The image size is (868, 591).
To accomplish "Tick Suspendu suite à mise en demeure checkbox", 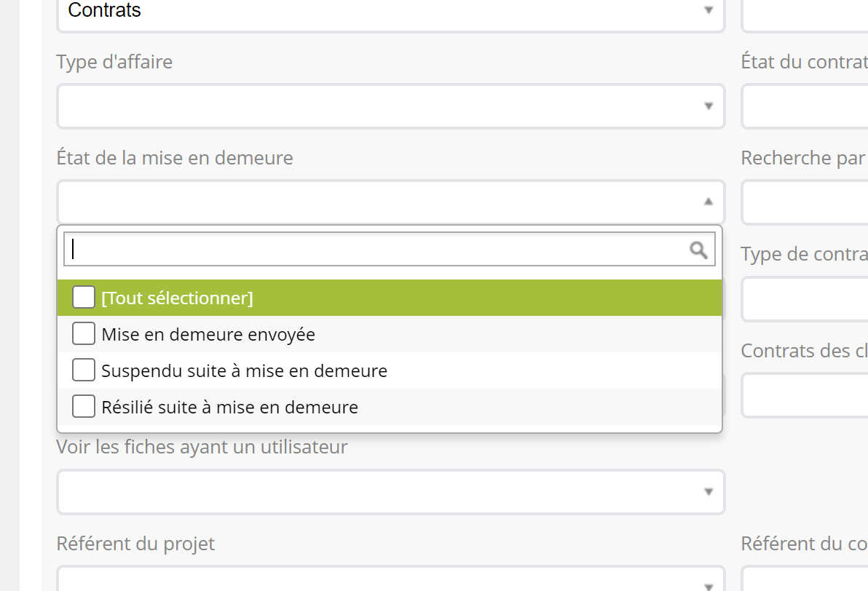I will pyautogui.click(x=84, y=370).
